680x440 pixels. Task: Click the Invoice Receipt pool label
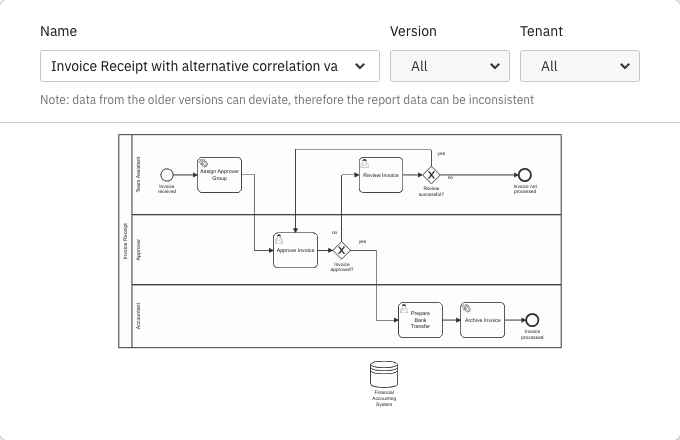pyautogui.click(x=125, y=241)
